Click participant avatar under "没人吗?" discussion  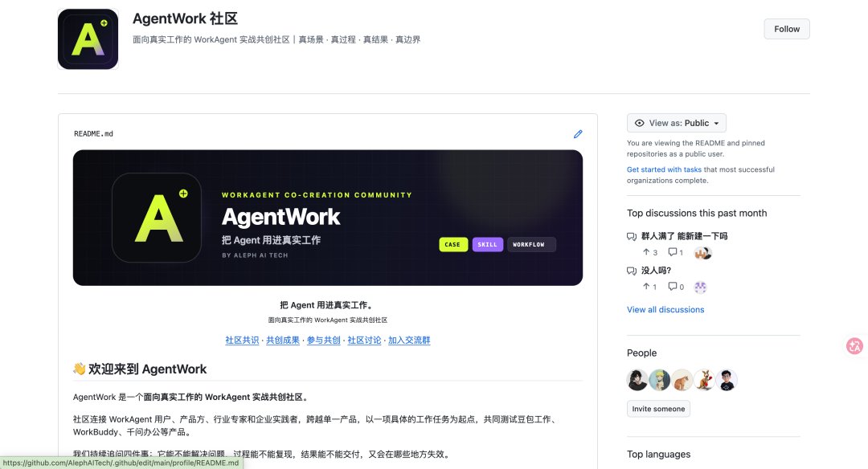coord(700,287)
